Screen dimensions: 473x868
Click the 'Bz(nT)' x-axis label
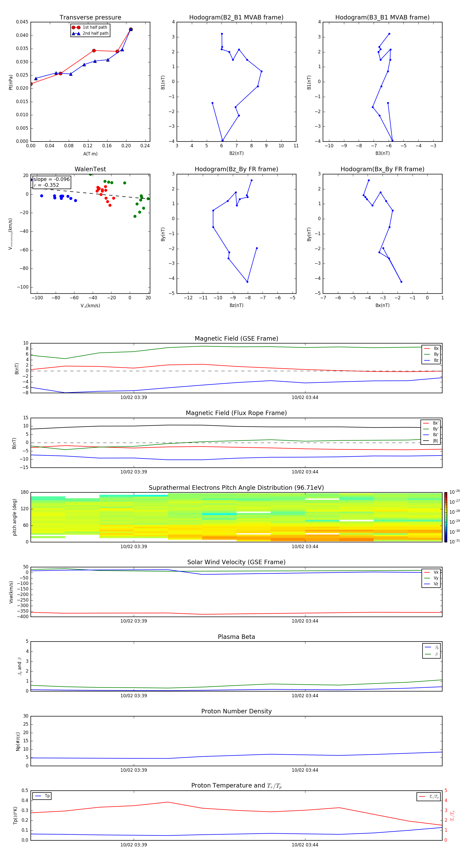tap(236, 305)
